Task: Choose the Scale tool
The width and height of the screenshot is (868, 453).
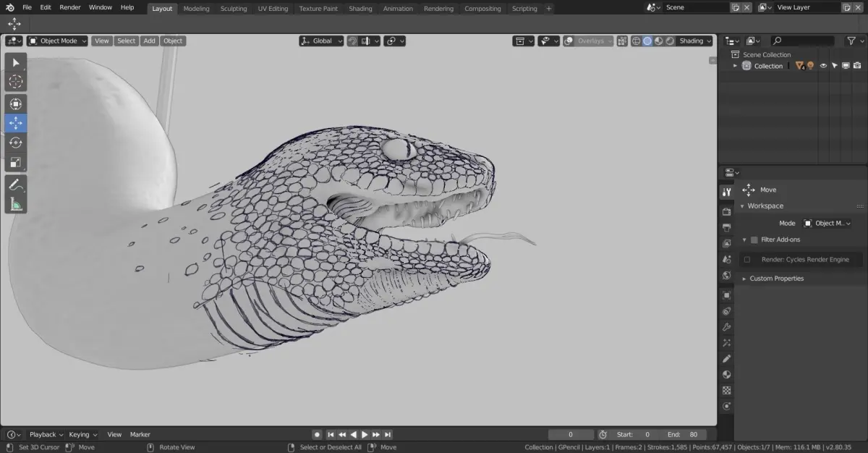Action: [x=15, y=162]
